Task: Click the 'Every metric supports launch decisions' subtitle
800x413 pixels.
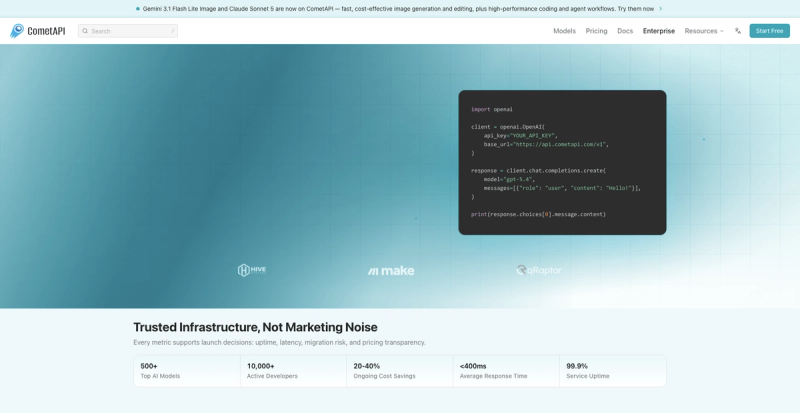Action: tap(280, 343)
